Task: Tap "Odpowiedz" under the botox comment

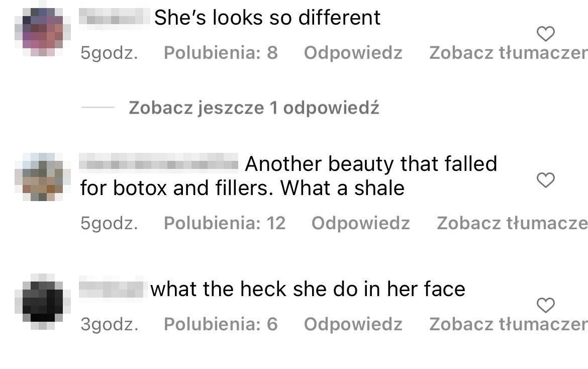Action: pos(360,223)
